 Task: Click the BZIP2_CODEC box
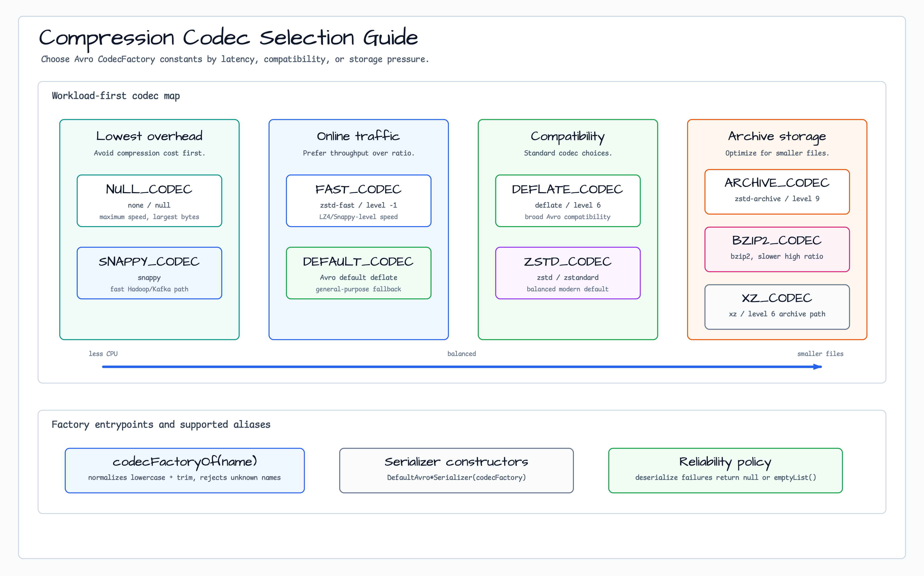pyautogui.click(x=777, y=249)
